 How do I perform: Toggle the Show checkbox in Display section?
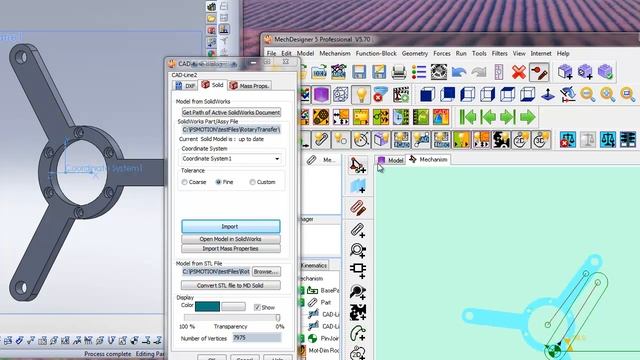pos(257,307)
